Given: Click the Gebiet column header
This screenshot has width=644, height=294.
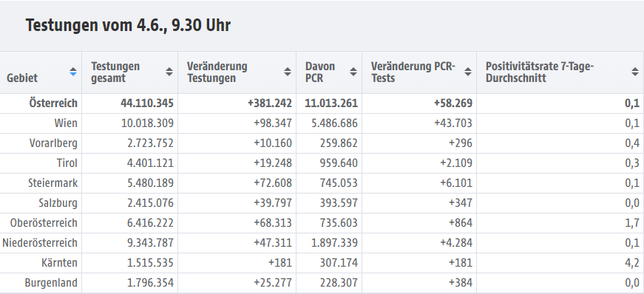Looking at the screenshot, I should click(22, 78).
